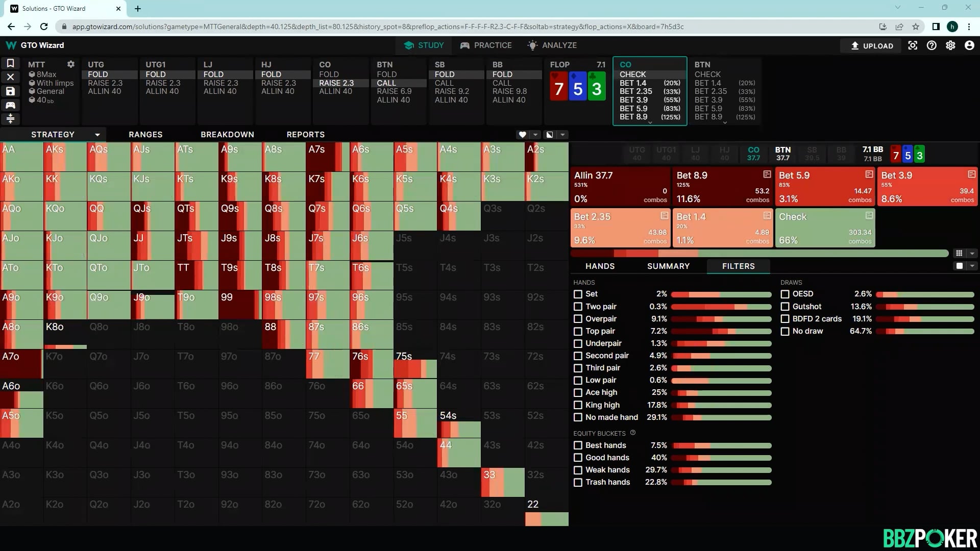Open MTT solution settings gear
This screenshot has width=980, height=551.
[x=71, y=64]
